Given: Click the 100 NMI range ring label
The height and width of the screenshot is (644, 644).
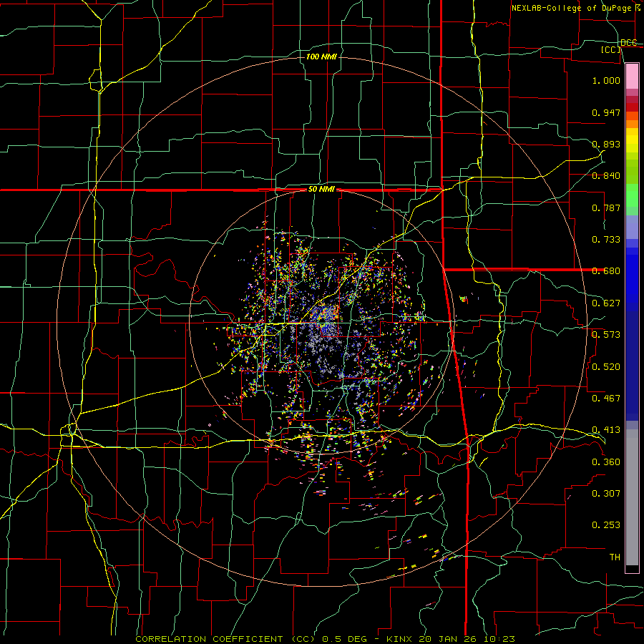Looking at the screenshot, I should pos(321,57).
